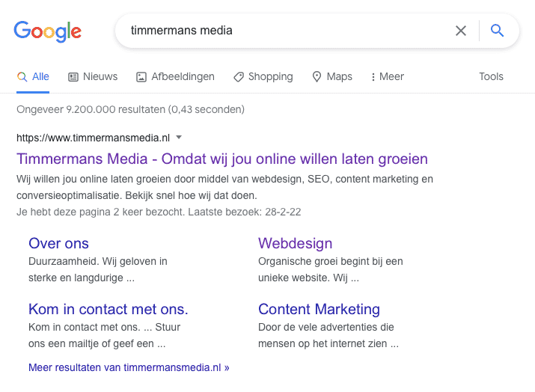The height and width of the screenshot is (392, 535).
Task: Open the Over ons sitelink
Action: [x=58, y=243]
